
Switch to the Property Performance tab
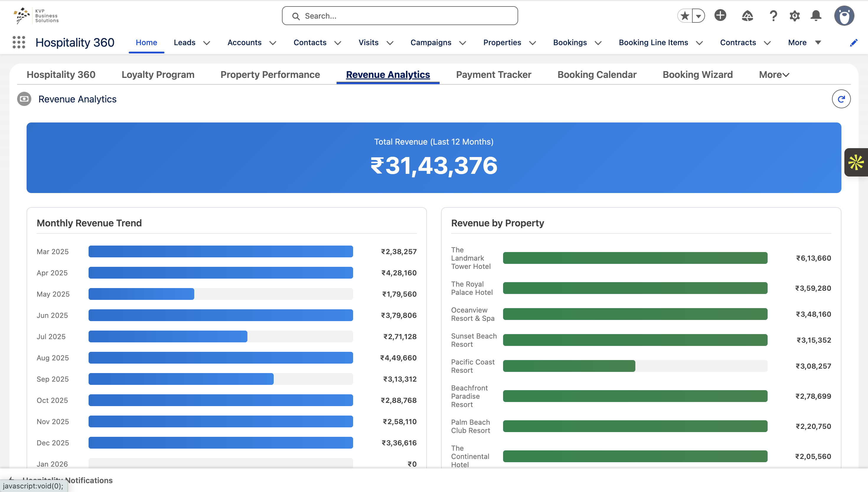click(270, 75)
